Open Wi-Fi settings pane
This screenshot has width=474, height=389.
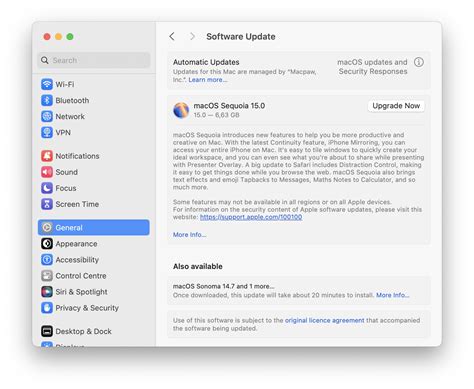click(94, 84)
